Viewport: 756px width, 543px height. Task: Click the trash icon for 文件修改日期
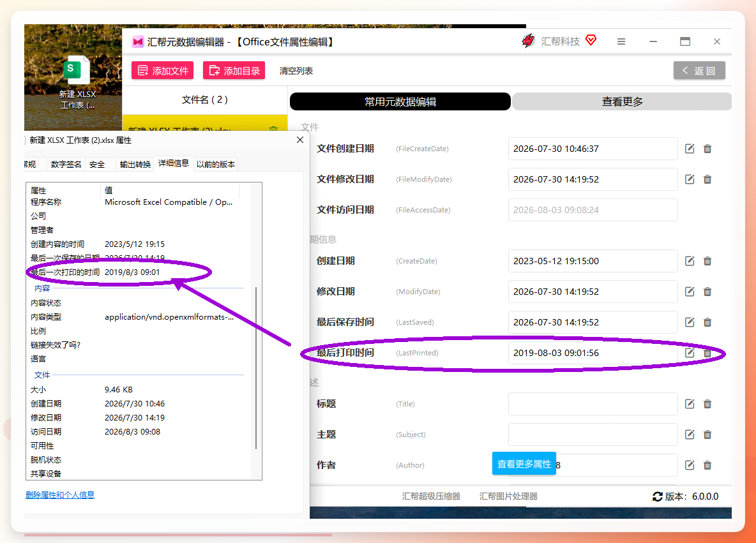(x=707, y=179)
